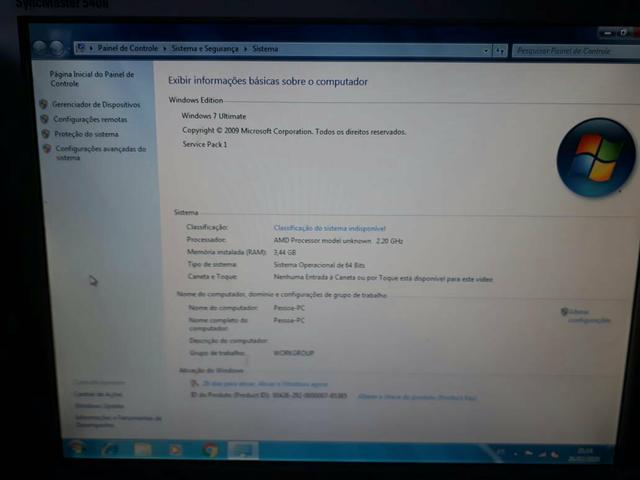
Task: Activate Windows now link
Action: click(265, 384)
